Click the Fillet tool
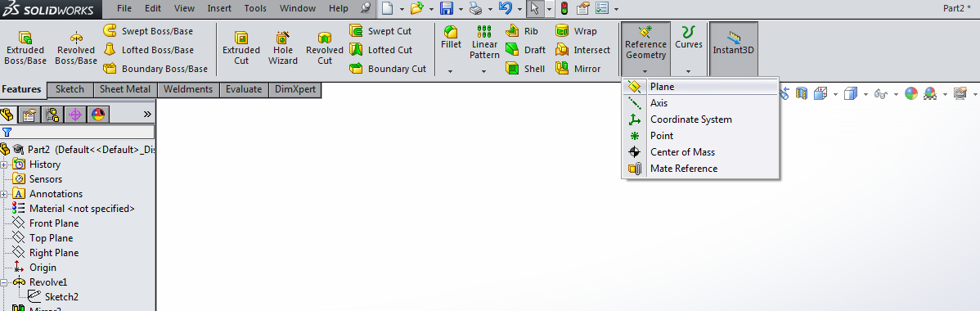Image resolution: width=980 pixels, height=311 pixels. pos(451,38)
